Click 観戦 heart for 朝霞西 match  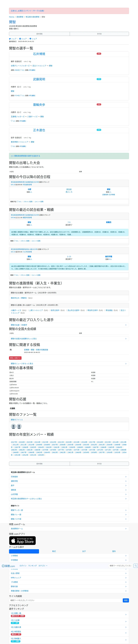click(15, 241)
